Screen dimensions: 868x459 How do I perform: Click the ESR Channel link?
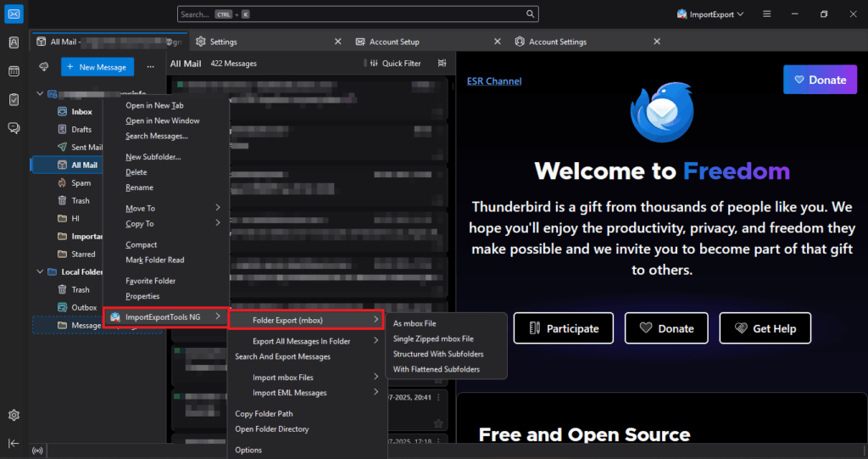click(494, 81)
